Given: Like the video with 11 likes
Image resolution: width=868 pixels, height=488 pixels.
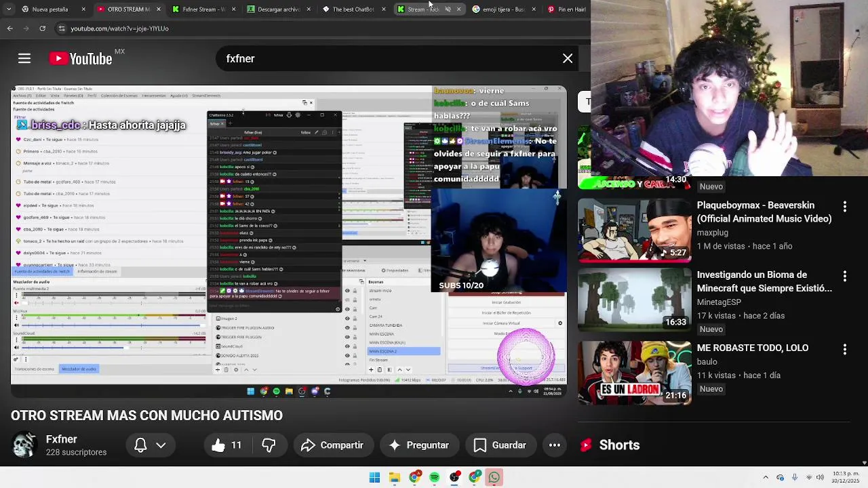Looking at the screenshot, I should [x=228, y=445].
